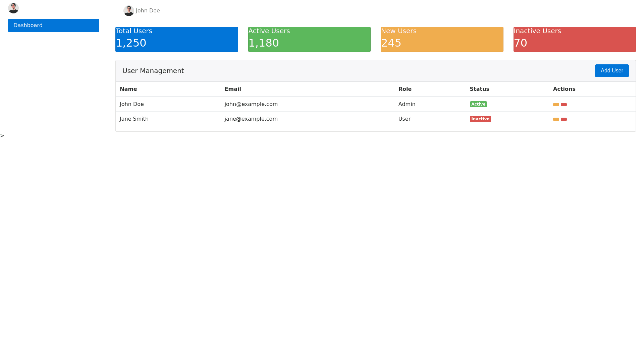Click the John Doe username in the header
Screen dimensions: 644x362
click(x=148, y=11)
